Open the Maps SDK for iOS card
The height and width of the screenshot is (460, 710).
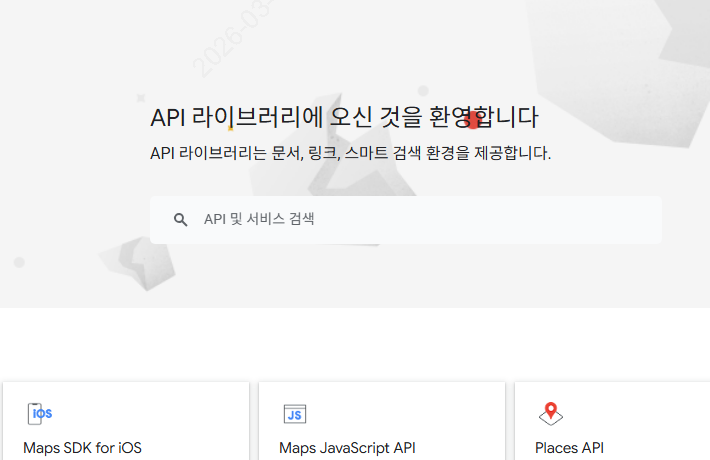[x=126, y=421]
